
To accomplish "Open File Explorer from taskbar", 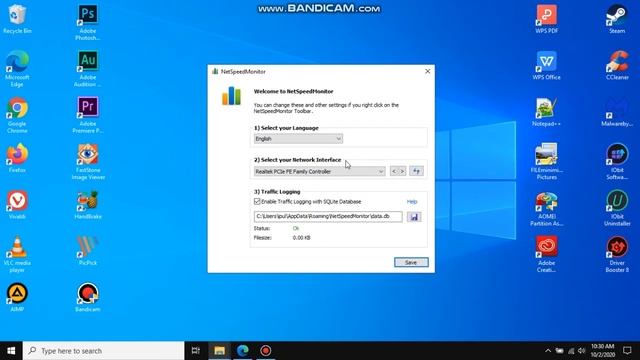I will 220,351.
